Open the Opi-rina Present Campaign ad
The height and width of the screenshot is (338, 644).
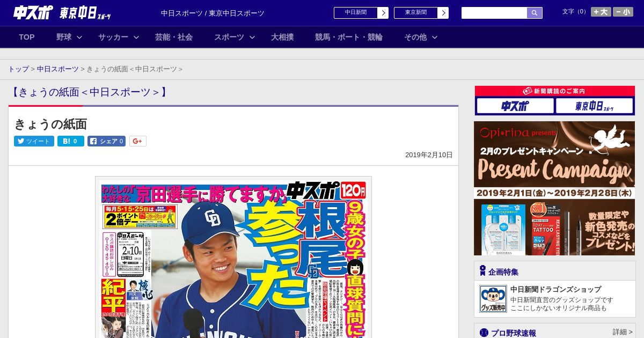coord(554,188)
